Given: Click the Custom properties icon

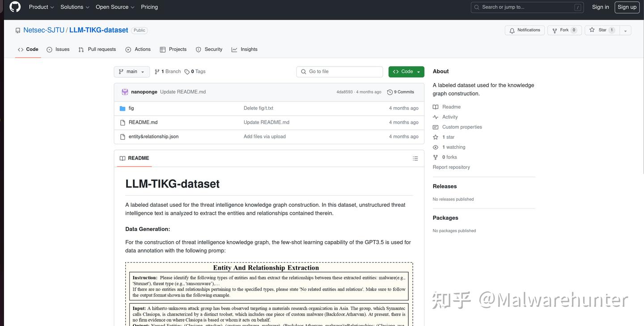Looking at the screenshot, I should point(435,127).
